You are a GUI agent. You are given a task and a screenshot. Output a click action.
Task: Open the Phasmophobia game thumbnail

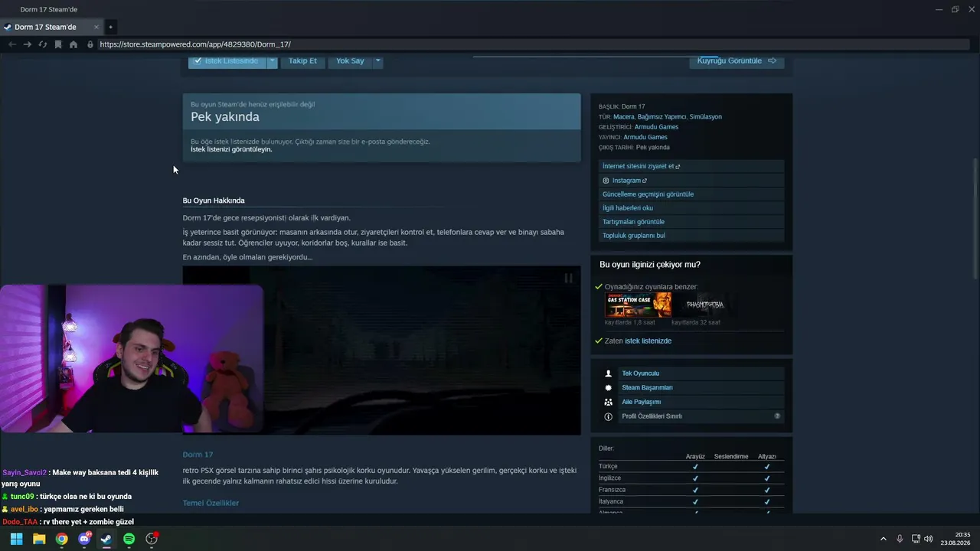[x=705, y=305]
